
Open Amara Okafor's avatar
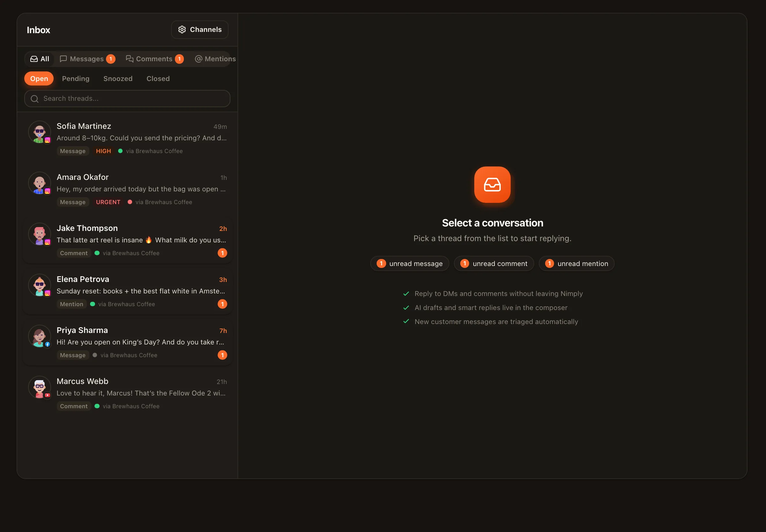(39, 183)
